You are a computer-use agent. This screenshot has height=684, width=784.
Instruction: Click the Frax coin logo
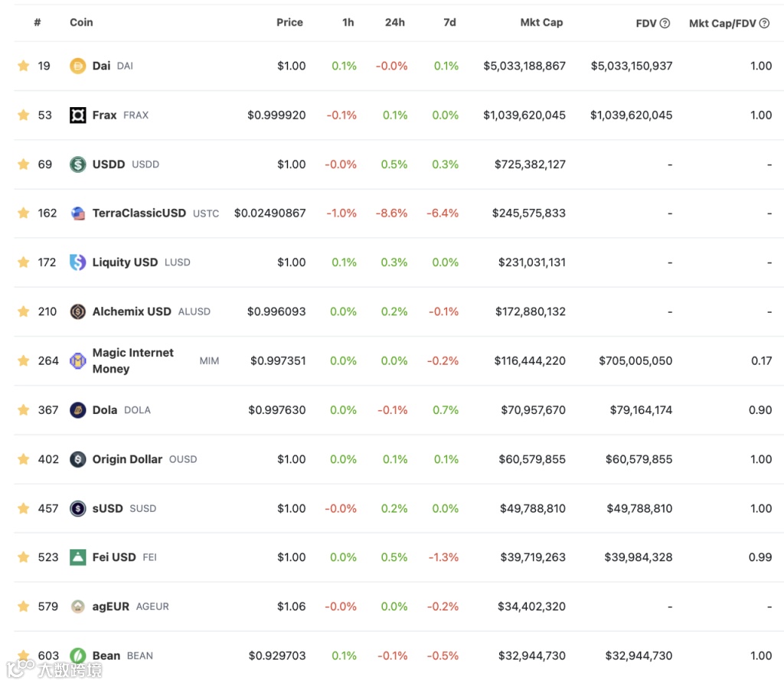77,116
